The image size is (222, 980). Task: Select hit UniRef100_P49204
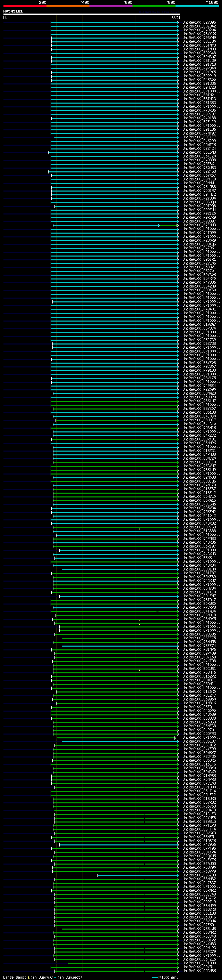[199, 30]
